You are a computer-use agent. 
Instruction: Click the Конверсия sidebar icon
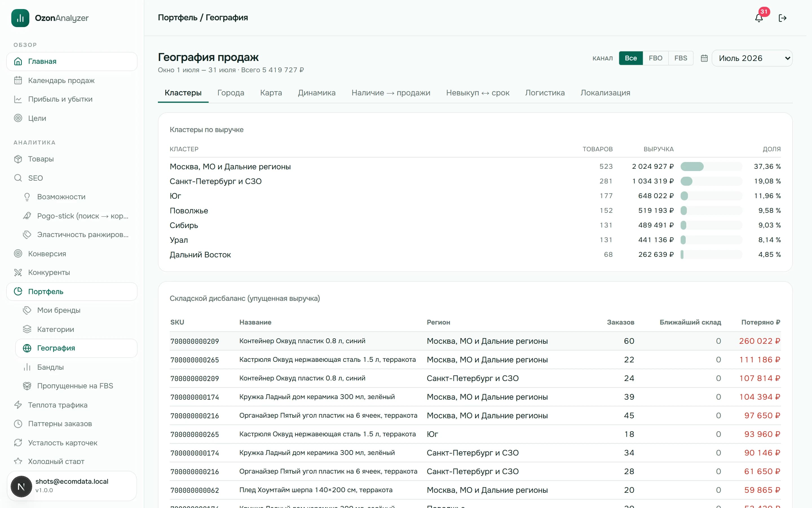18,253
